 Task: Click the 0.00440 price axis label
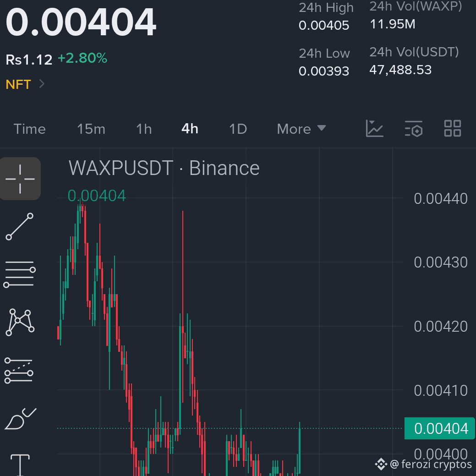point(440,199)
